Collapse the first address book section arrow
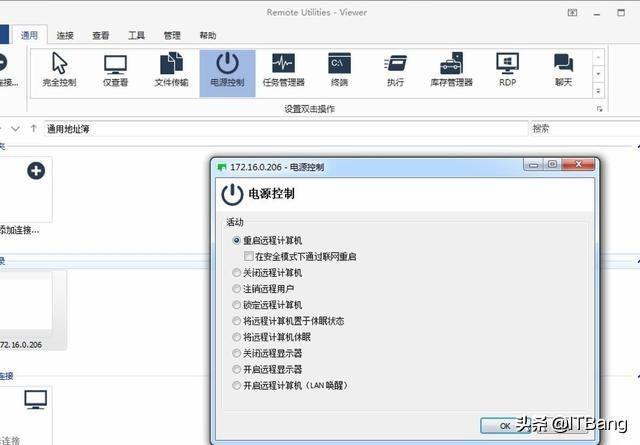 (638, 146)
